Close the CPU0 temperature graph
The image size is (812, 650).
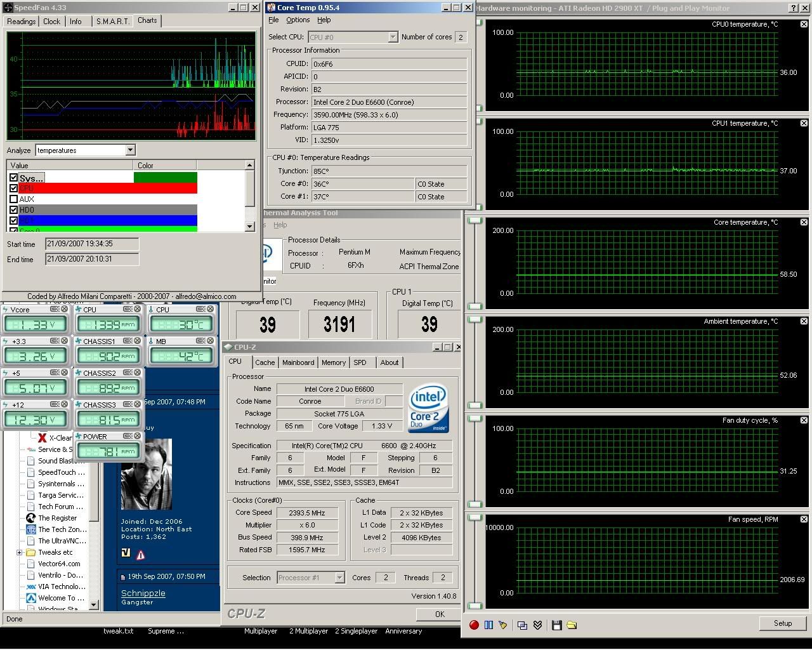(804, 24)
